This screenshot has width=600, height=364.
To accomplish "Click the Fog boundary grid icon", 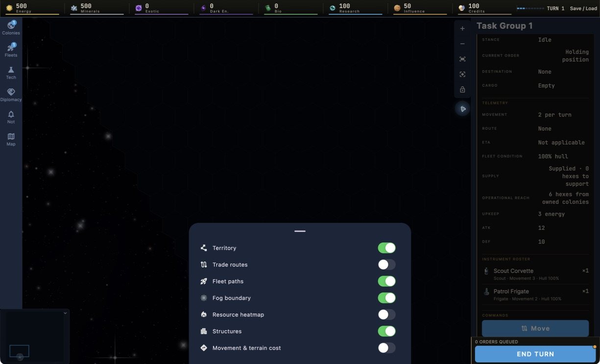I will pos(204,298).
